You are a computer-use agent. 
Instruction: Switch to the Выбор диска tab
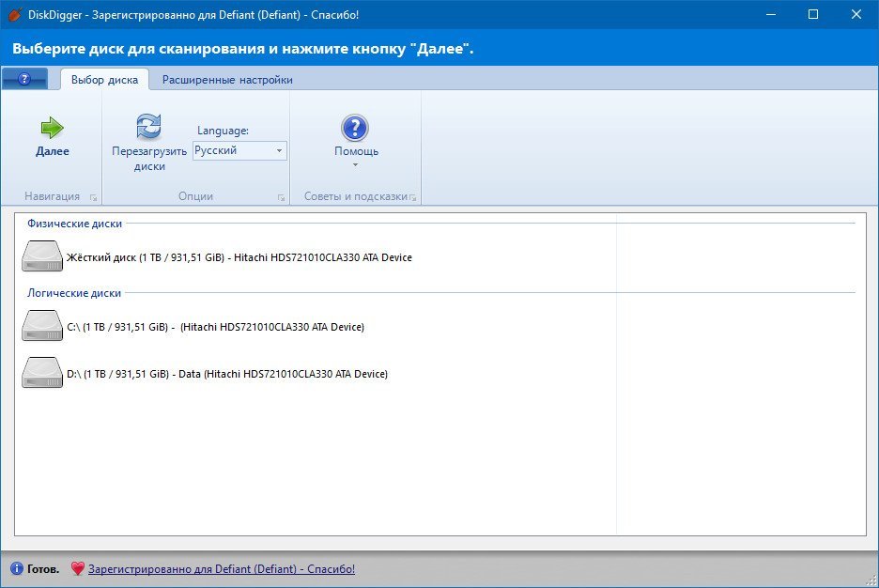[104, 80]
